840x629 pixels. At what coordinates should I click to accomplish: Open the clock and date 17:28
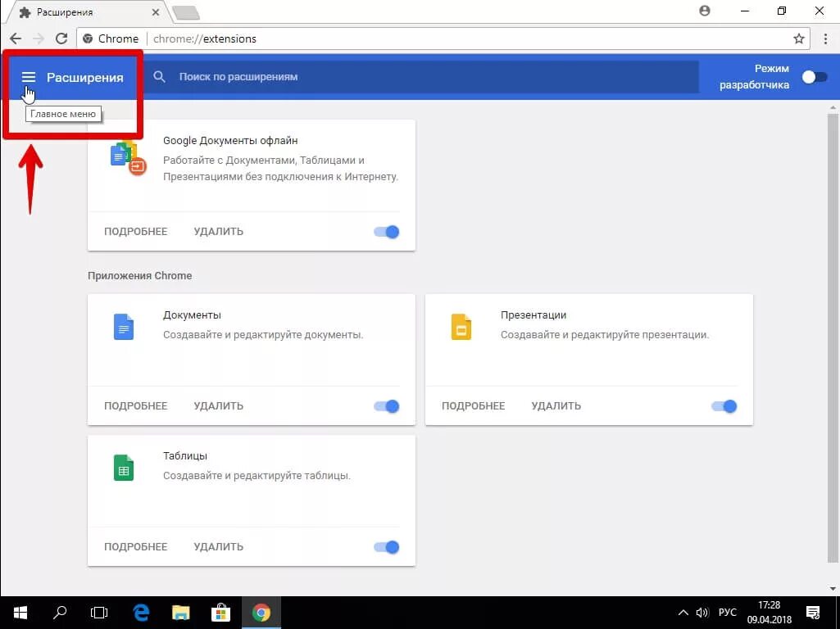pyautogui.click(x=770, y=613)
